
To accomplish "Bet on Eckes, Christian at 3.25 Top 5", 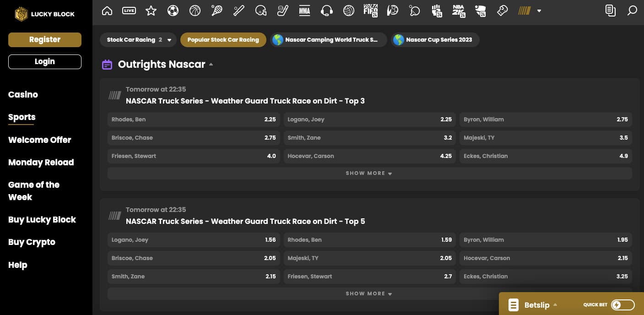I will pos(546,277).
